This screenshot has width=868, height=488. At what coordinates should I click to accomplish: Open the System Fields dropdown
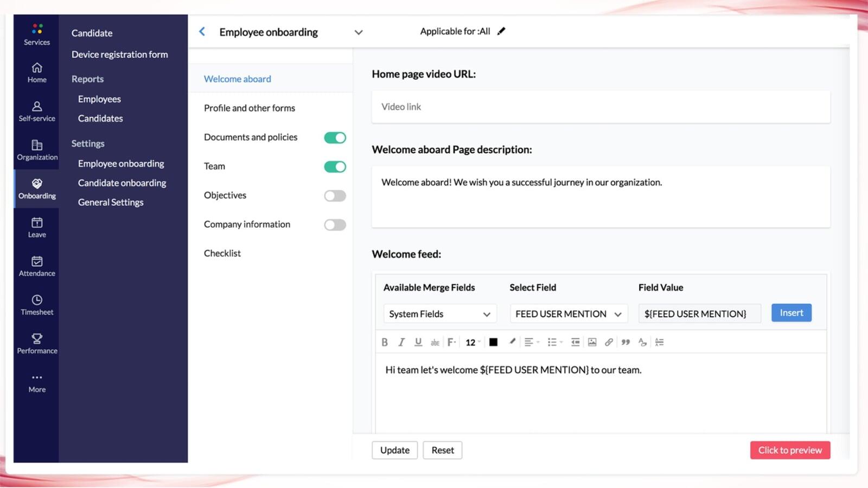pyautogui.click(x=439, y=314)
